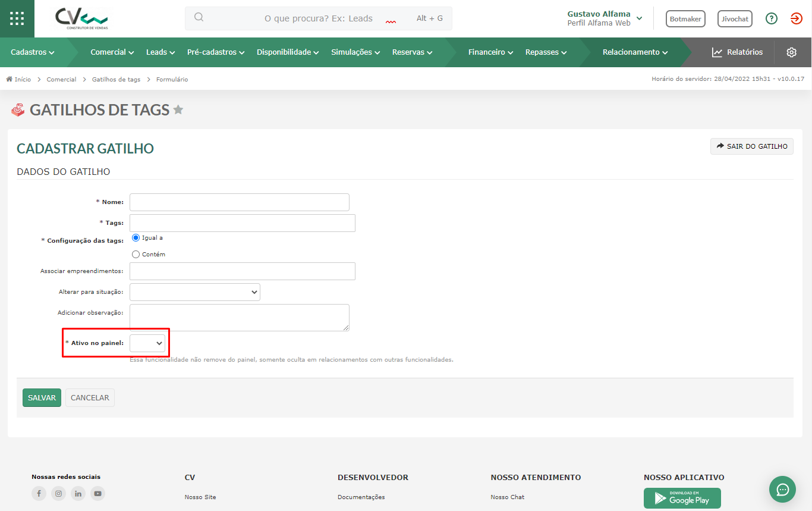Click the Início breadcrumb link
The width and height of the screenshot is (812, 511).
(x=18, y=79)
